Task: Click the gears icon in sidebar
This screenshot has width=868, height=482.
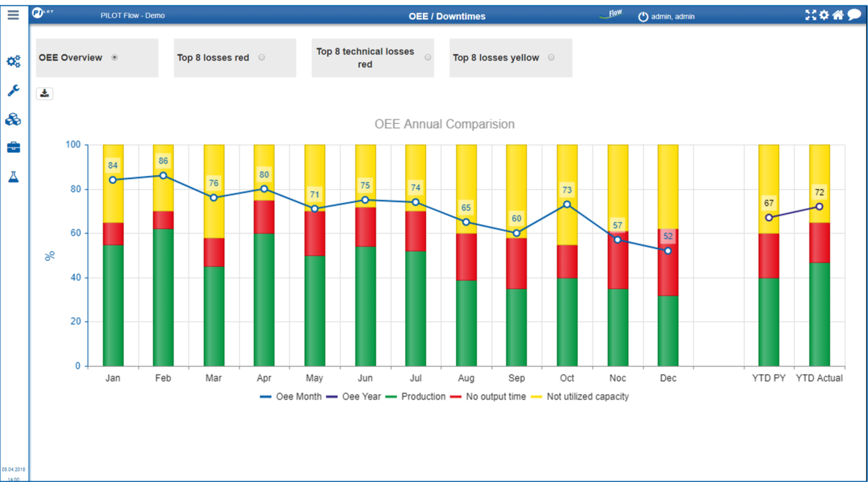Action: click(x=13, y=61)
